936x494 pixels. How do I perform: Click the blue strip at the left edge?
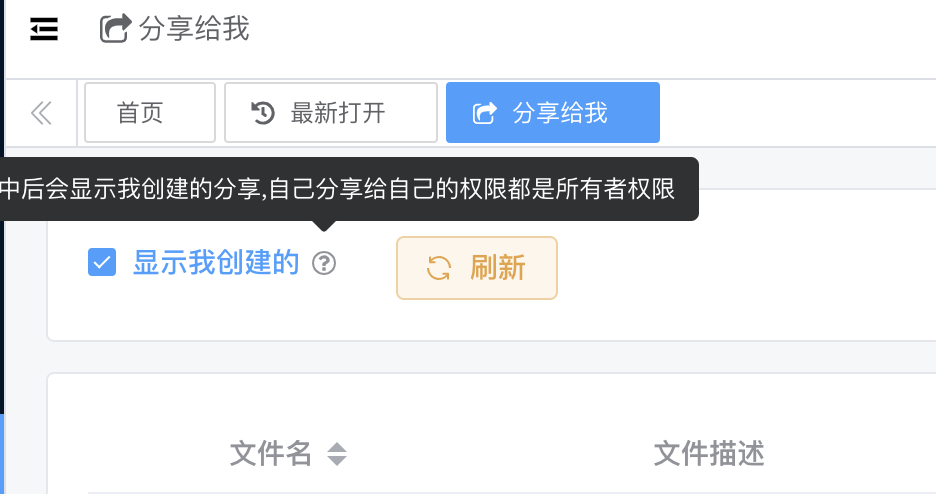point(2,453)
